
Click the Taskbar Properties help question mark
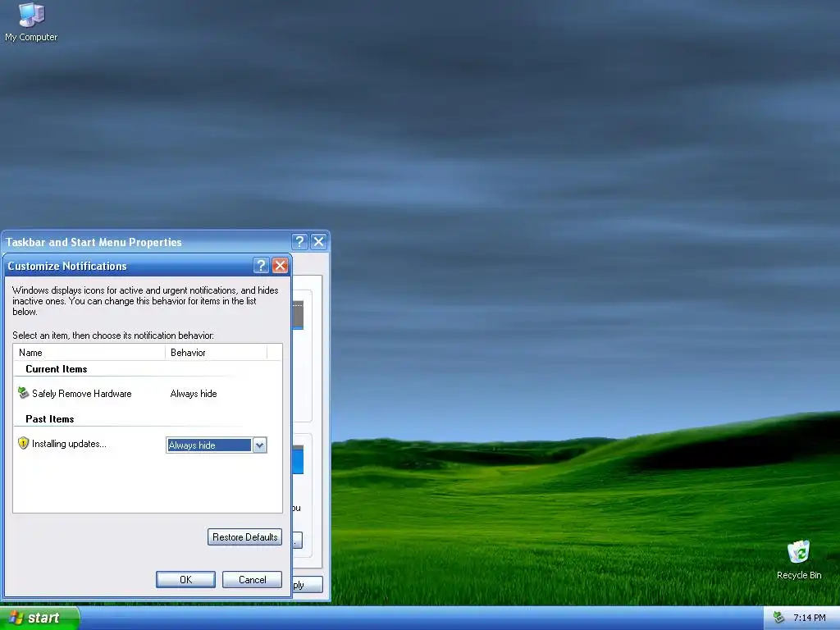pos(299,242)
